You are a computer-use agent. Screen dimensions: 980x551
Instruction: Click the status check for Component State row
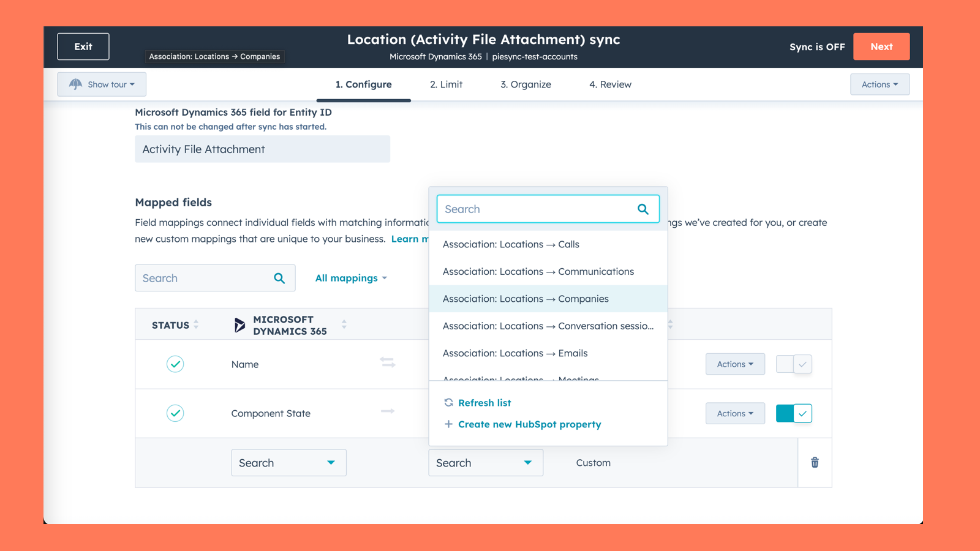[175, 413]
